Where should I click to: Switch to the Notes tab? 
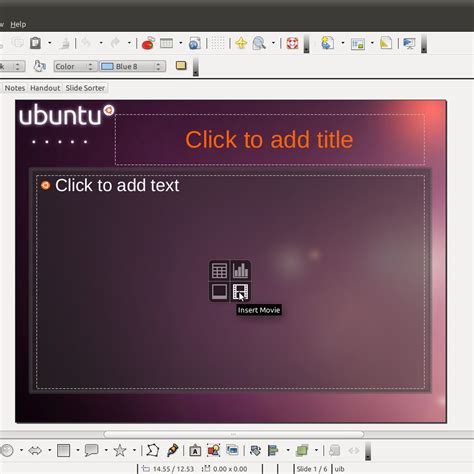pyautogui.click(x=15, y=88)
